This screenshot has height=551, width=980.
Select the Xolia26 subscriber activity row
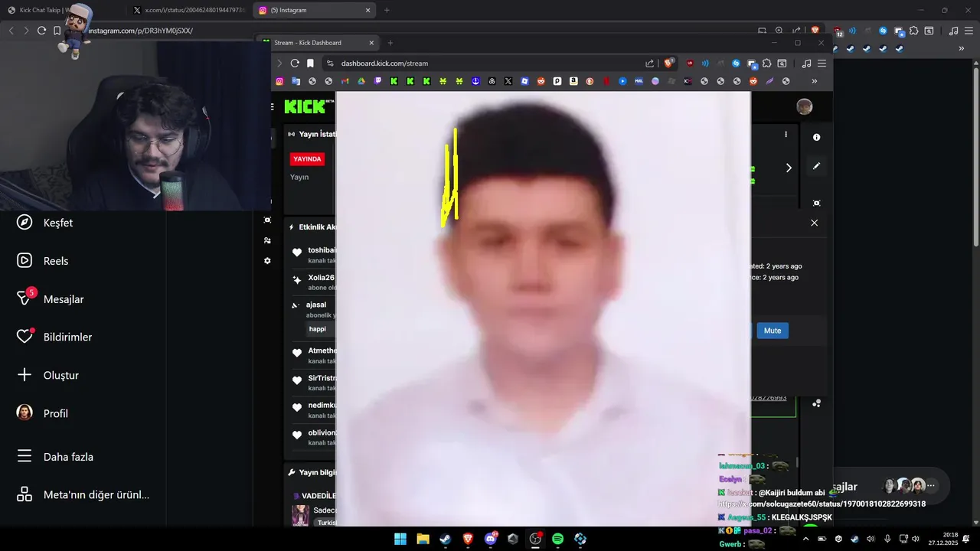tap(314, 282)
